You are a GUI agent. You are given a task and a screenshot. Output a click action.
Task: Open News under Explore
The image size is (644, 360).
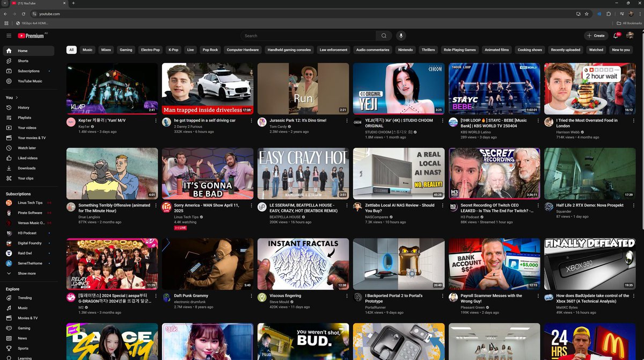click(28, 339)
